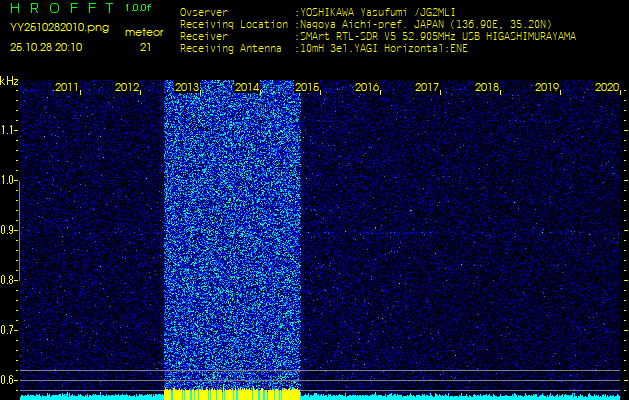Click the 2017 time marker

(x=427, y=87)
